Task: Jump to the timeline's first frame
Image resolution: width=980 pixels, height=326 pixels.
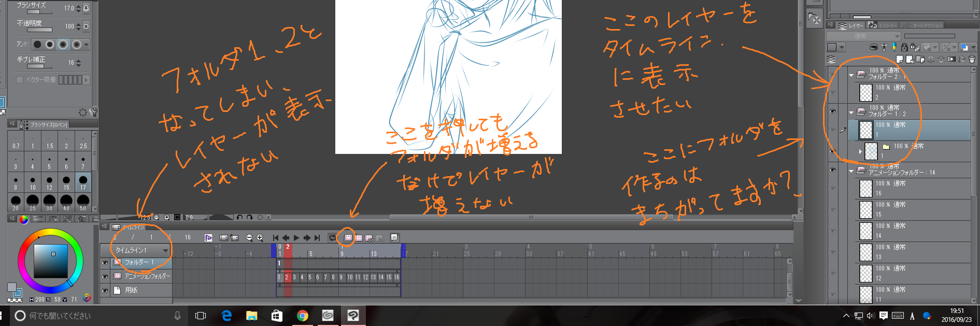Action: (276, 238)
